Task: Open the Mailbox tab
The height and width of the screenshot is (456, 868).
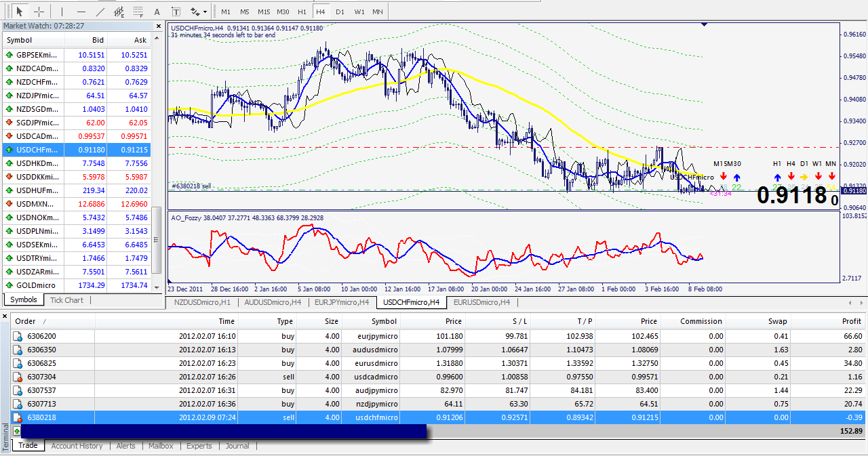Action: click(161, 446)
